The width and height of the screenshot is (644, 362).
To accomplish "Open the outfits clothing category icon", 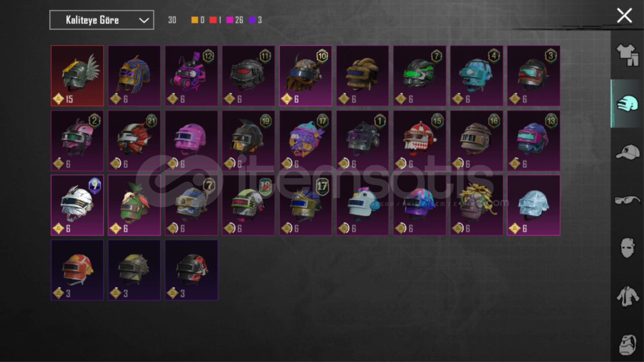I will 627,55.
